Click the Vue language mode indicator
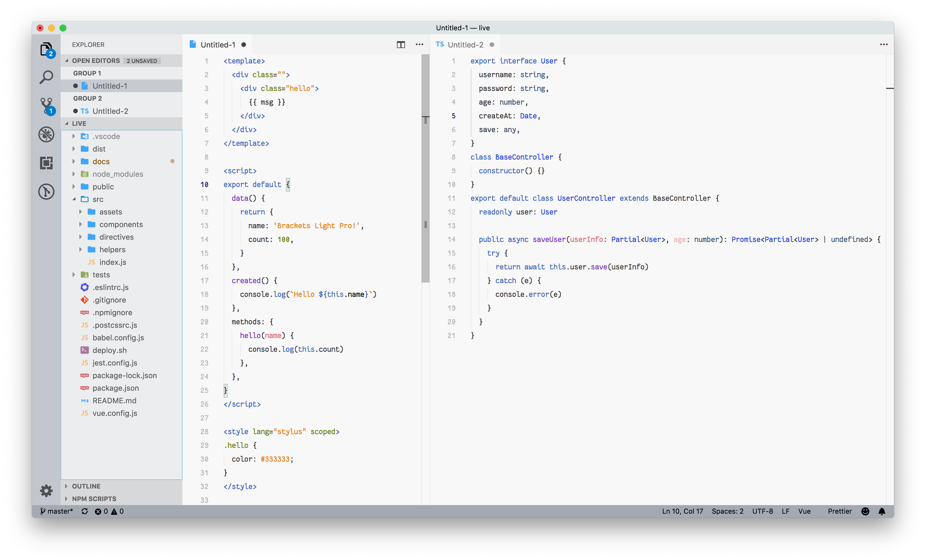Viewport: 926px width, 560px height. pyautogui.click(x=805, y=511)
